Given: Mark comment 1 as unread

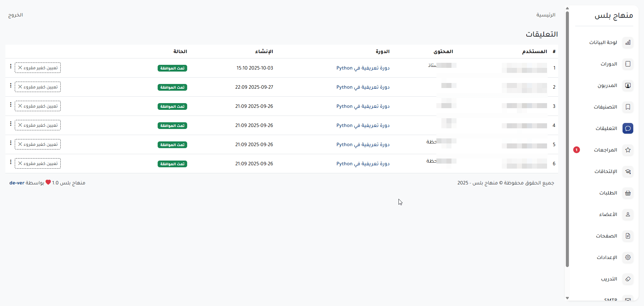Looking at the screenshot, I should point(38,68).
